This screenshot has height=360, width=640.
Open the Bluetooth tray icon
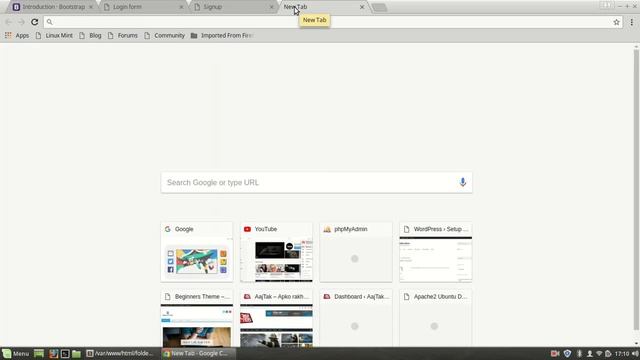[x=579, y=353]
